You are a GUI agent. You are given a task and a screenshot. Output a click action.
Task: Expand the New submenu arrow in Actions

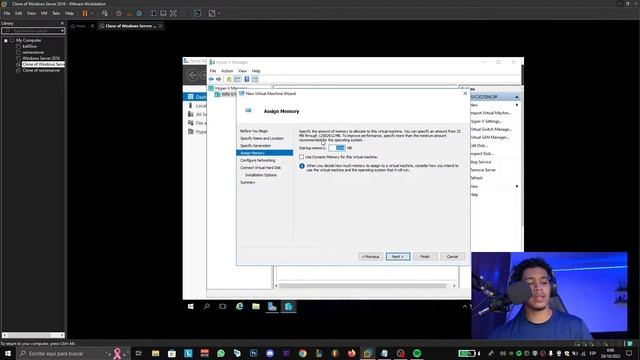[x=517, y=105]
